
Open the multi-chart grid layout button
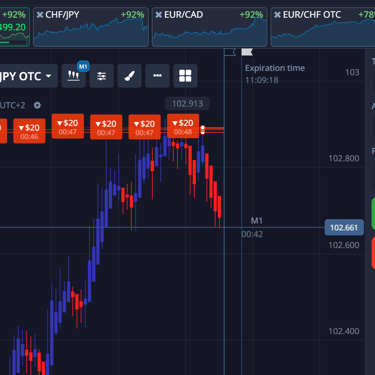click(185, 76)
